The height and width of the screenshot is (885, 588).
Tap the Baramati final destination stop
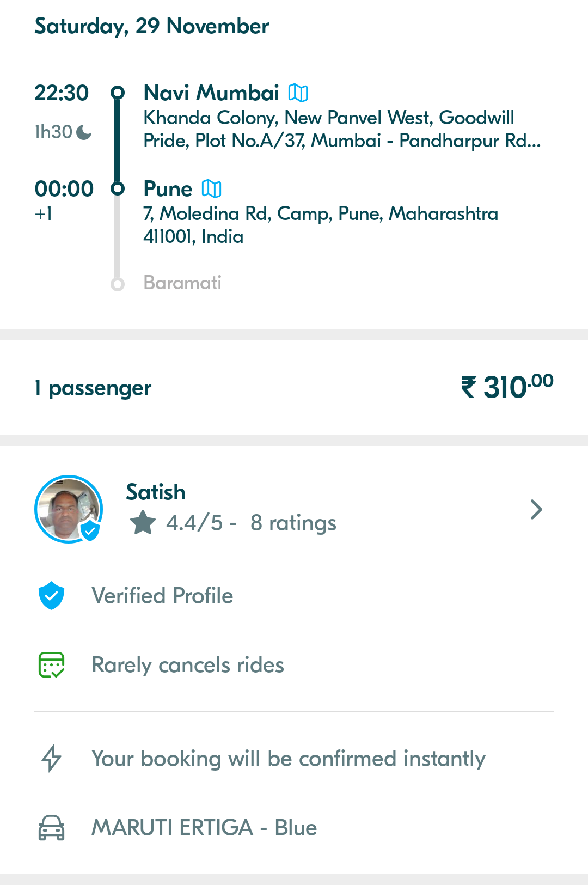point(182,283)
